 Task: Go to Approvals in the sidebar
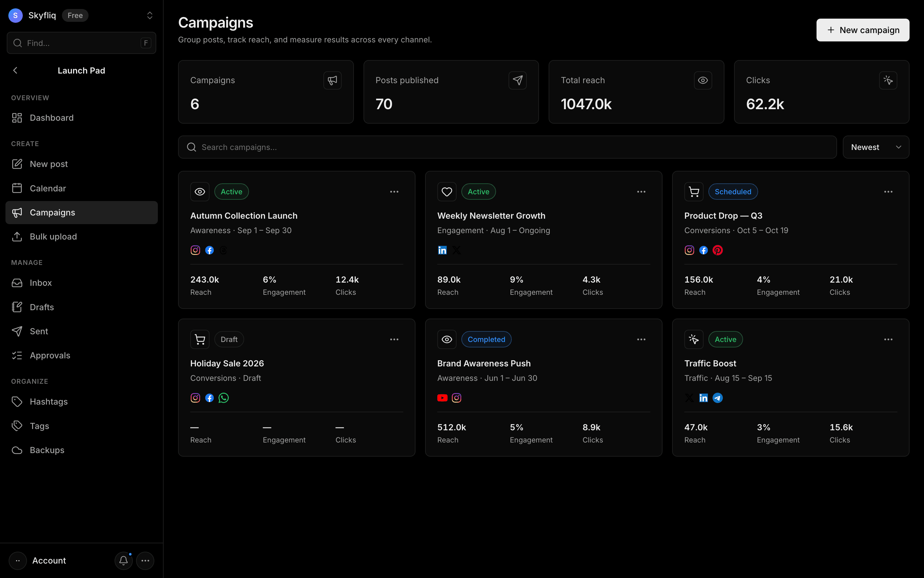click(x=81, y=355)
